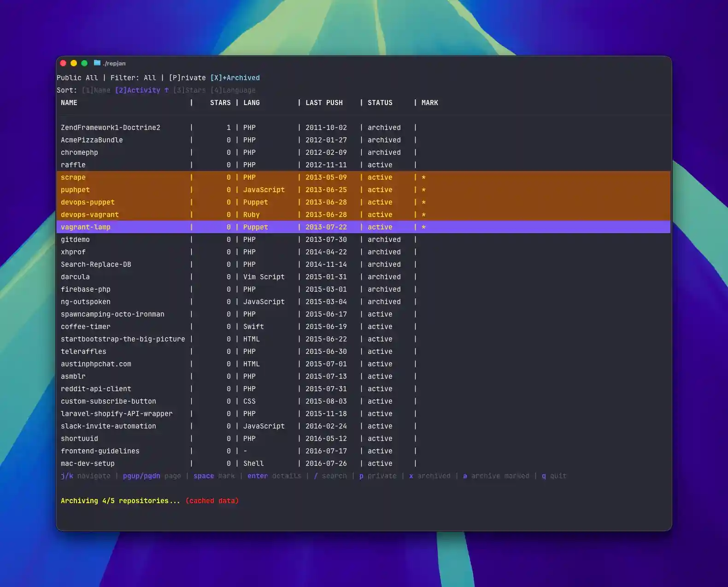Select the vagrant-lamp repository name

click(x=86, y=227)
